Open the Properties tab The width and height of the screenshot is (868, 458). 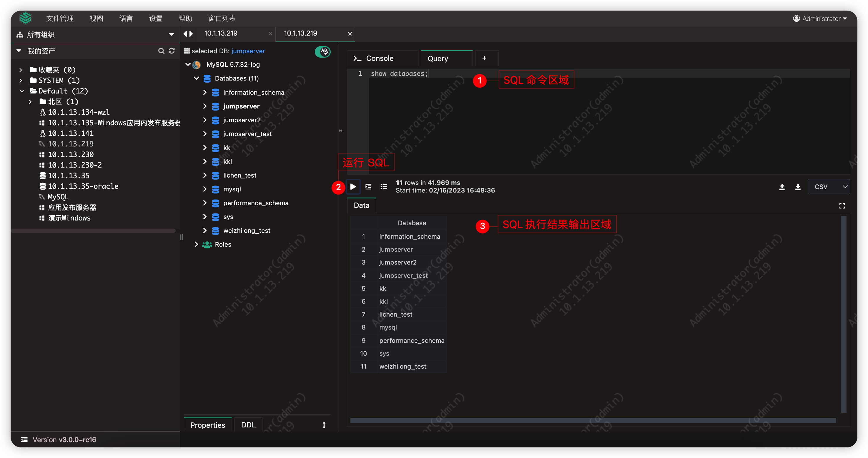[207, 425]
